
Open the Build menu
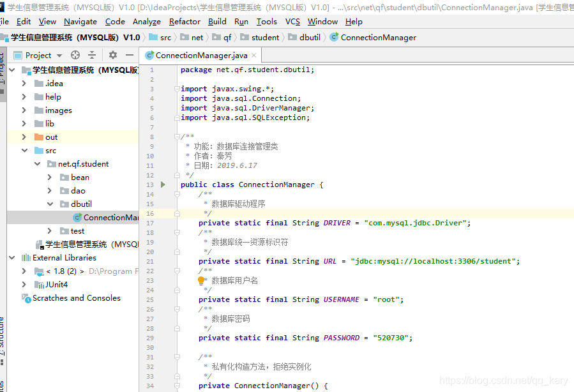(217, 22)
